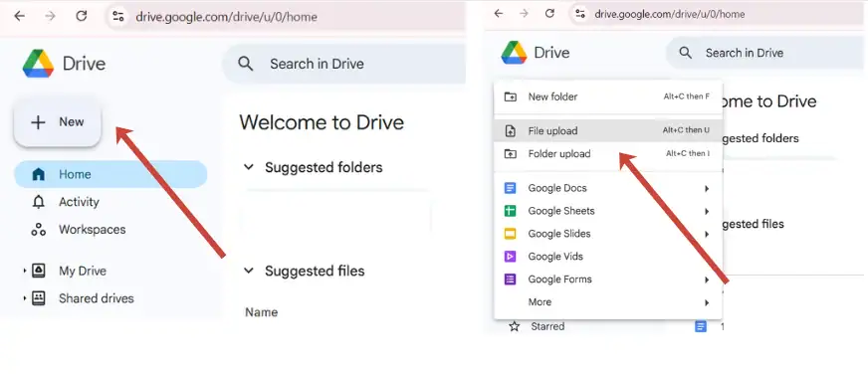868x374 pixels.
Task: Expand the Google Docs submenu arrow
Action: (707, 189)
